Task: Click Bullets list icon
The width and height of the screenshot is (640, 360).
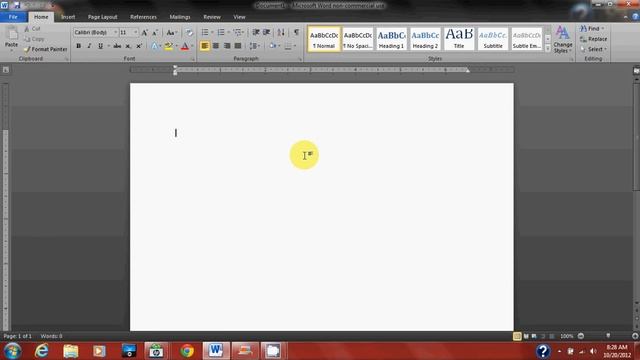Action: [x=205, y=32]
